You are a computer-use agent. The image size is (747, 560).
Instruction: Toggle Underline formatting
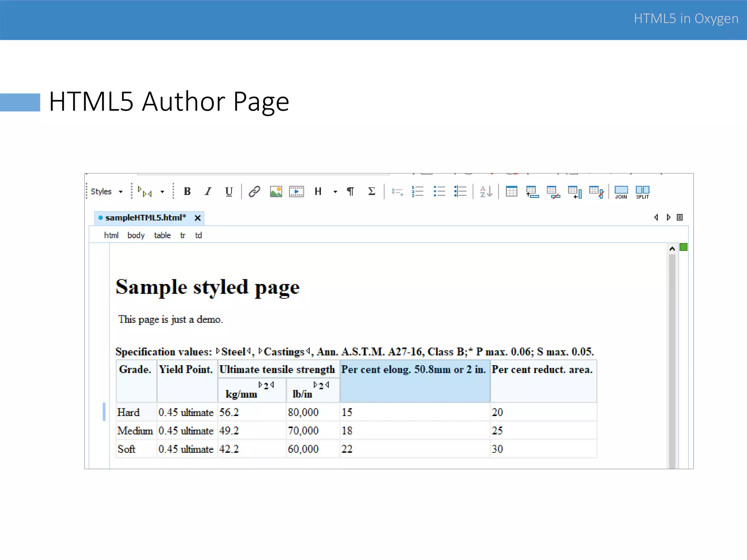(229, 191)
